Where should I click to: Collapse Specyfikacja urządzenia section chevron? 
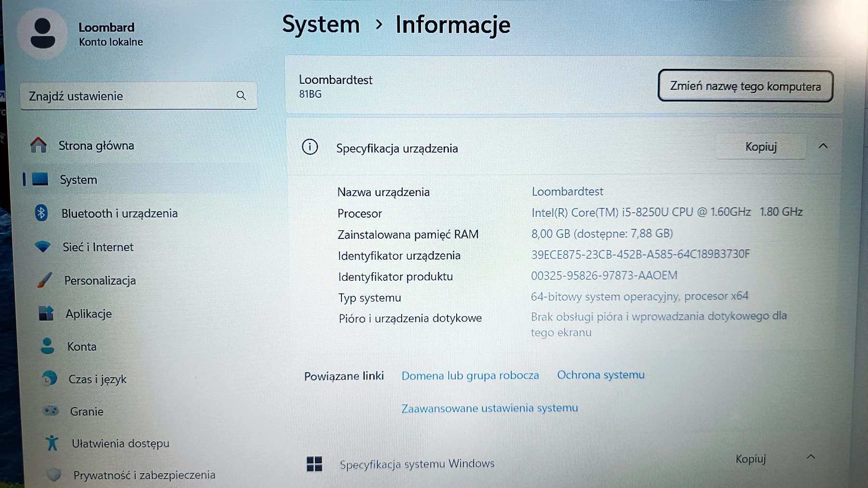pos(823,145)
